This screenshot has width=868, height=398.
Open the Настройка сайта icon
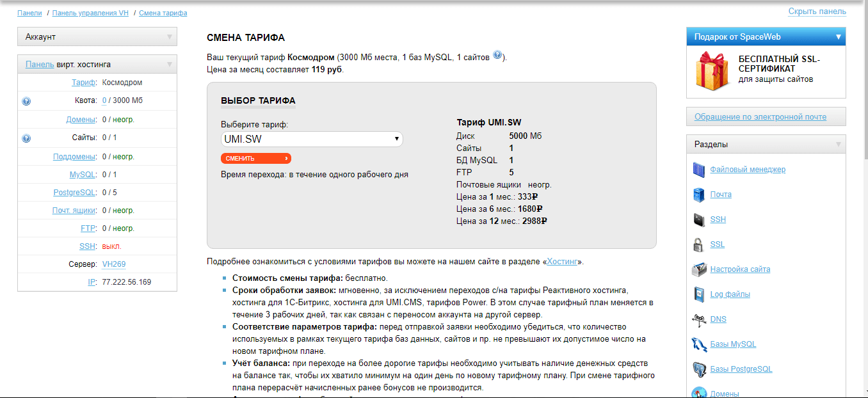pyautogui.click(x=698, y=269)
